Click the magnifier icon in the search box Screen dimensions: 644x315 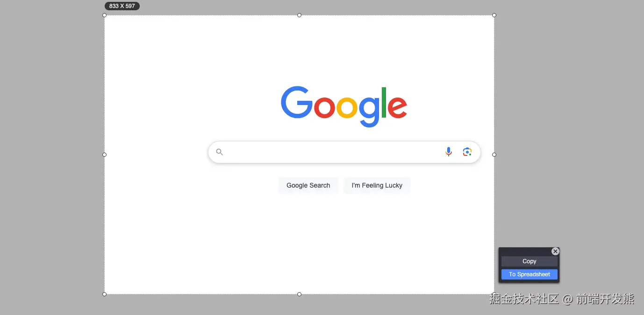click(x=219, y=152)
